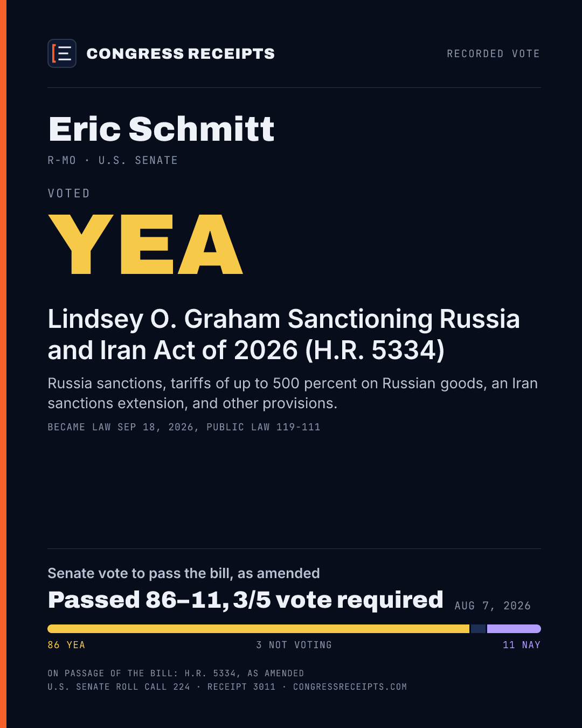Click the 'Passed 86–11' result headline

tap(245, 600)
